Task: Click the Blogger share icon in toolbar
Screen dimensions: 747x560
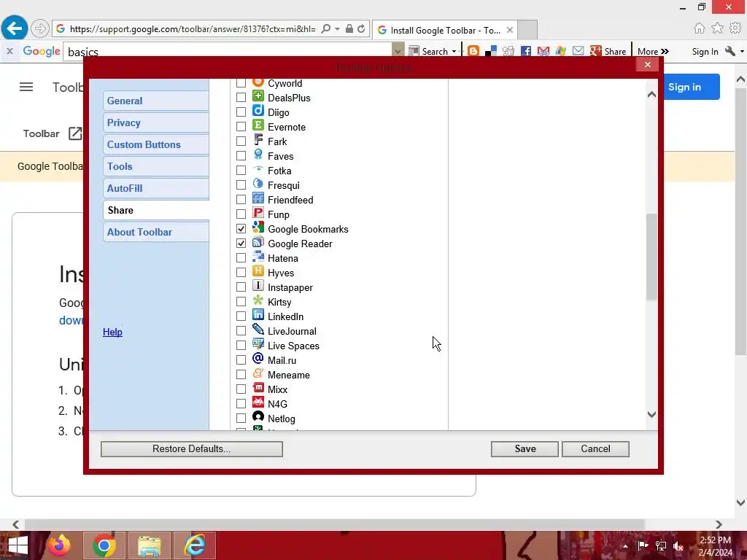Action: tap(473, 51)
